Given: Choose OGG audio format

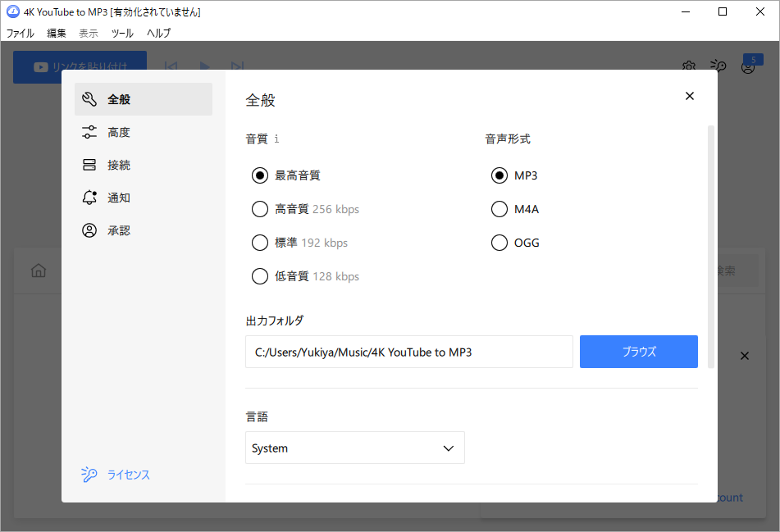Looking at the screenshot, I should point(515,243).
